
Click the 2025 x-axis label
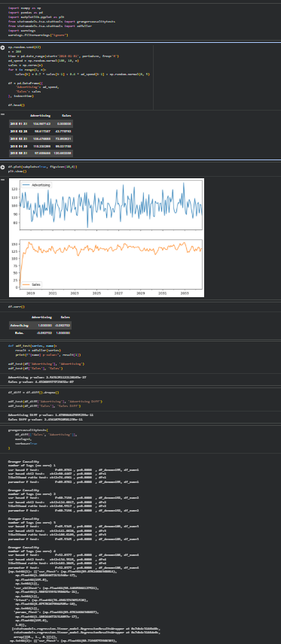point(96,293)
